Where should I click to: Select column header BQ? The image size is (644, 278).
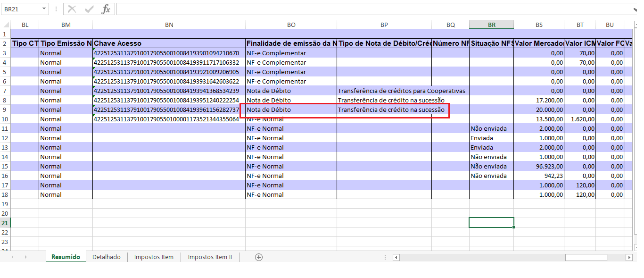point(450,25)
